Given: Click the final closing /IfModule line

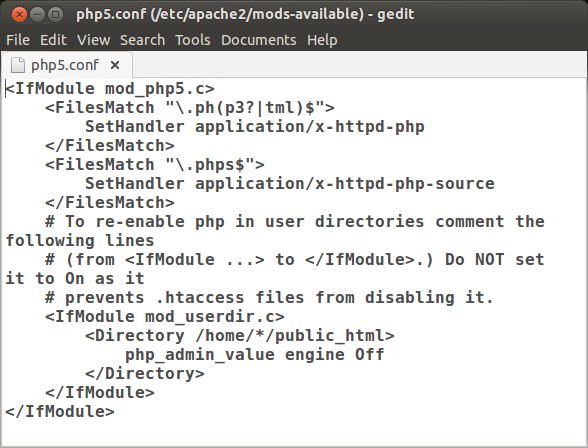Looking at the screenshot, I should point(60,412).
